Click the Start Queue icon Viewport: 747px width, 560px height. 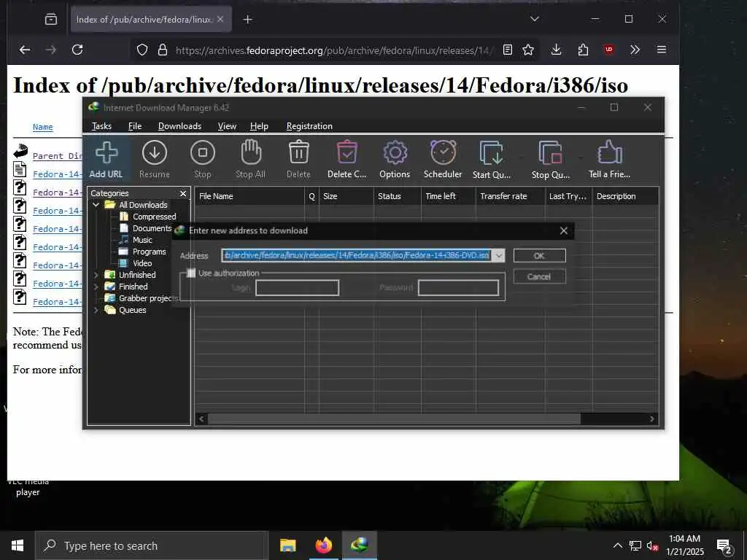pyautogui.click(x=492, y=159)
